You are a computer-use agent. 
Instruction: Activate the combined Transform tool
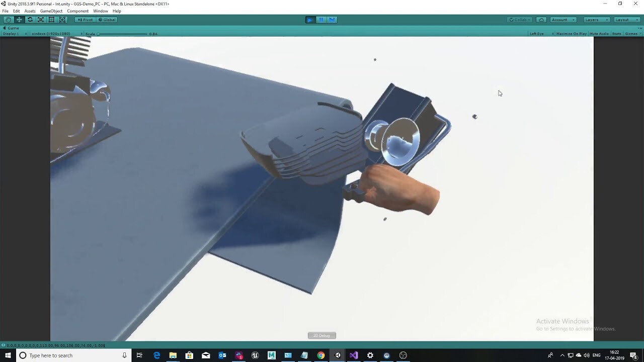(62, 19)
